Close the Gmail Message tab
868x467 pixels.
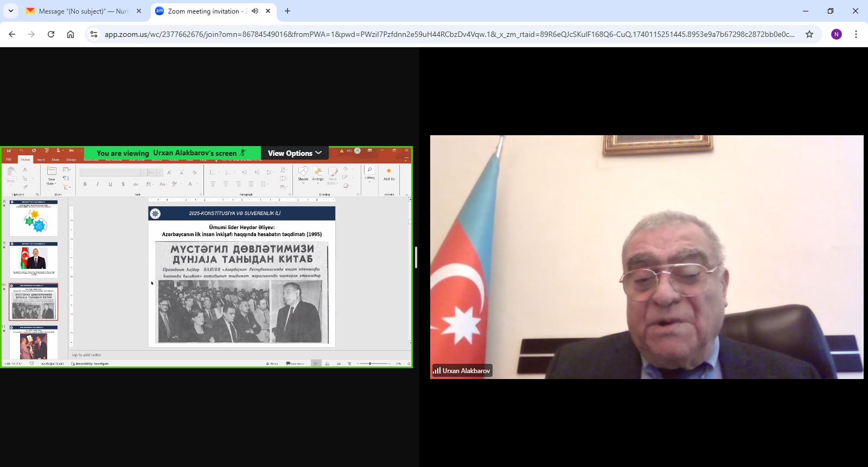(x=139, y=11)
